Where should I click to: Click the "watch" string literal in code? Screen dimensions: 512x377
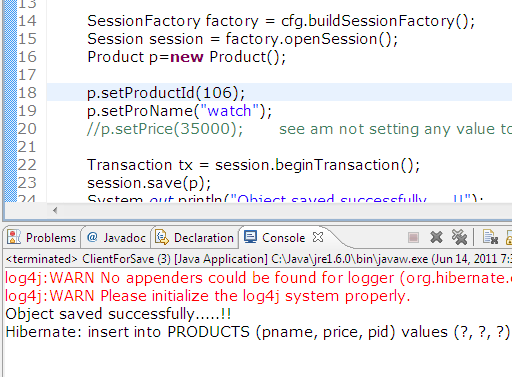pyautogui.click(x=230, y=111)
